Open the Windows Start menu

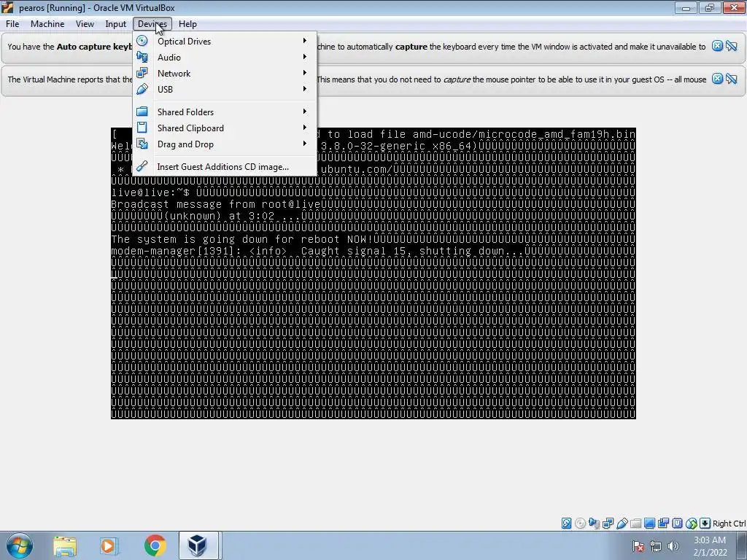point(20,545)
